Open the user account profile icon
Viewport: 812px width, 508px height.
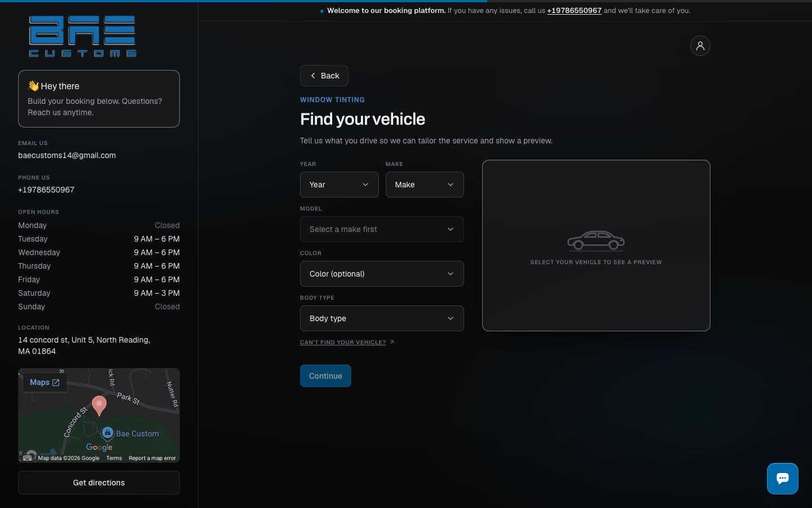700,46
